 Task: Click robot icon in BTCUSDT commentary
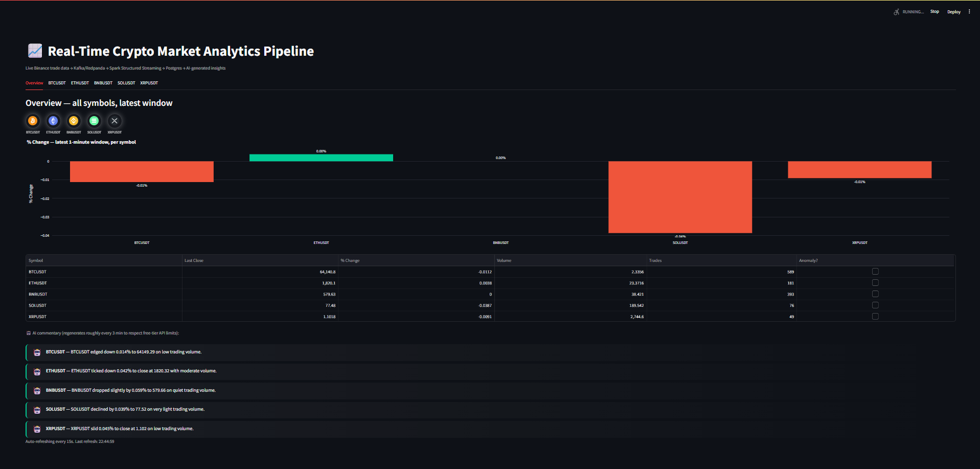37,352
